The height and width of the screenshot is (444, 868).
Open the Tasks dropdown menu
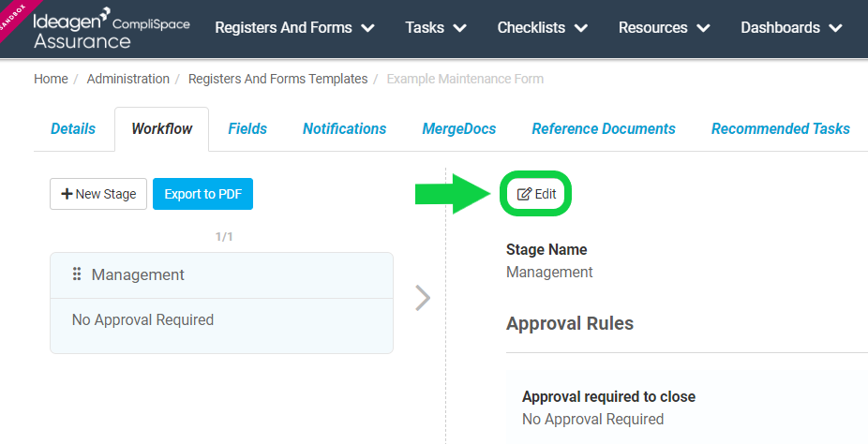click(436, 28)
